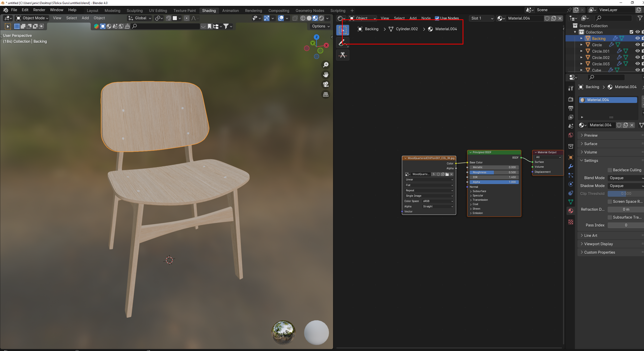Open Color Space sRGB dropdown in image node
The image size is (644, 351).
click(x=438, y=201)
